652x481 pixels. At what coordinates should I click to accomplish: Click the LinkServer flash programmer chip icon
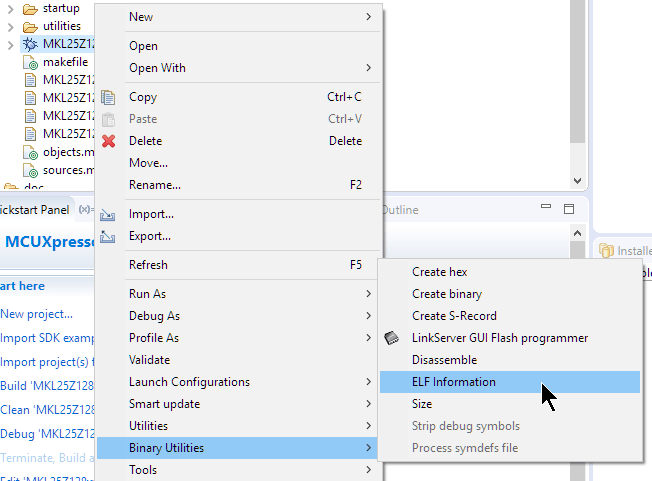click(391, 338)
